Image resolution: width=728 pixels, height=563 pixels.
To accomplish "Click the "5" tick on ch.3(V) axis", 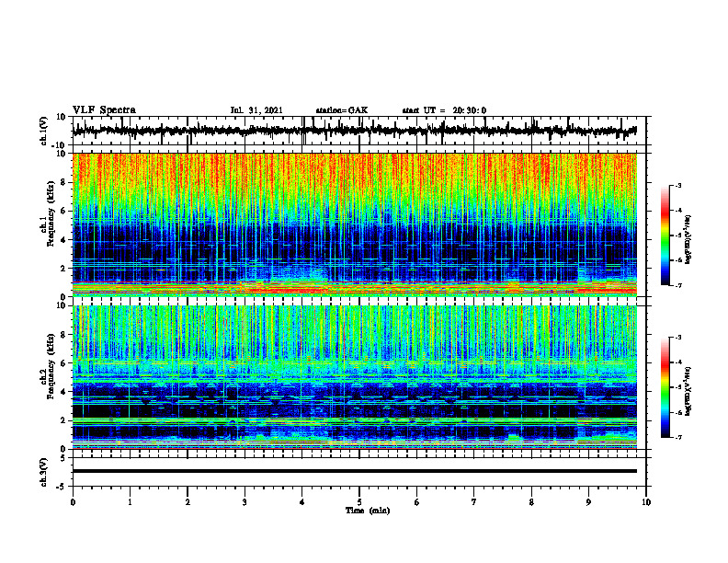I will click(64, 458).
